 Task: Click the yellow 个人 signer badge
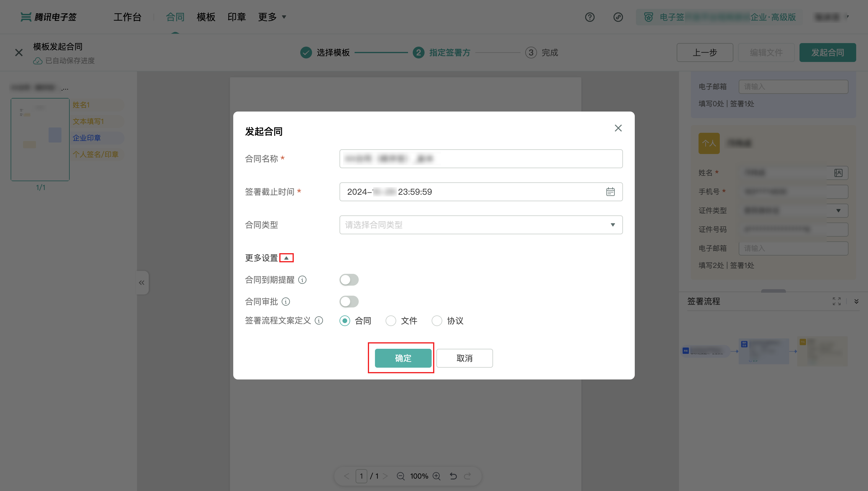[x=709, y=143]
